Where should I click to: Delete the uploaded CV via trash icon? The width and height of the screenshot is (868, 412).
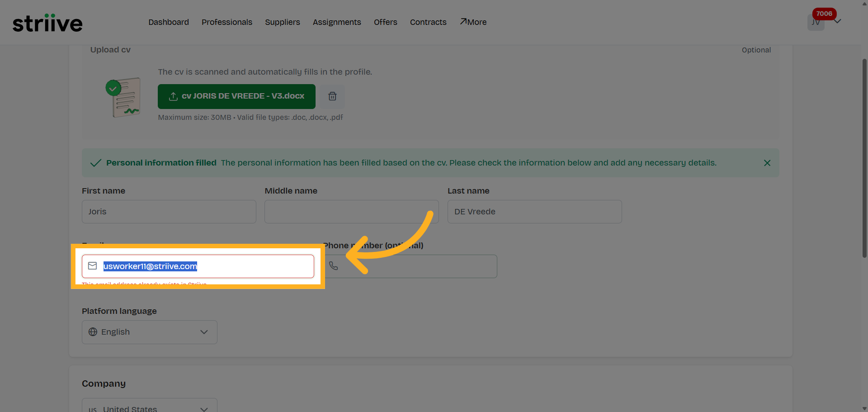(332, 96)
